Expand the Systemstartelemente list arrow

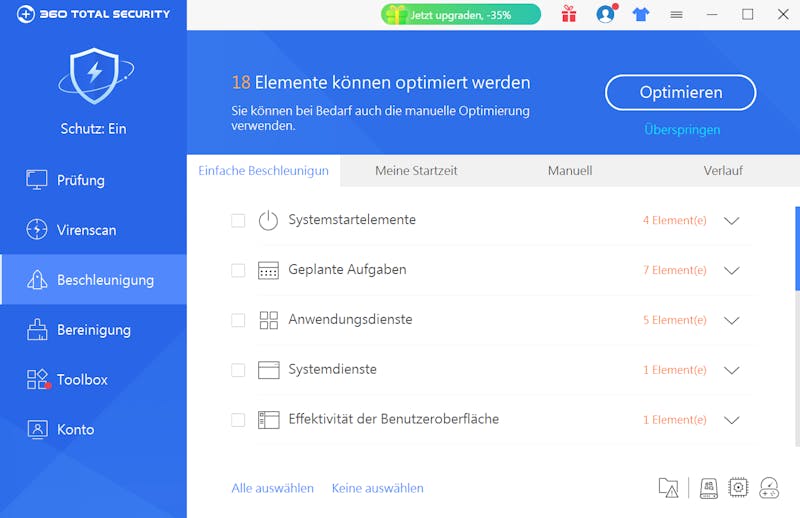coord(731,220)
